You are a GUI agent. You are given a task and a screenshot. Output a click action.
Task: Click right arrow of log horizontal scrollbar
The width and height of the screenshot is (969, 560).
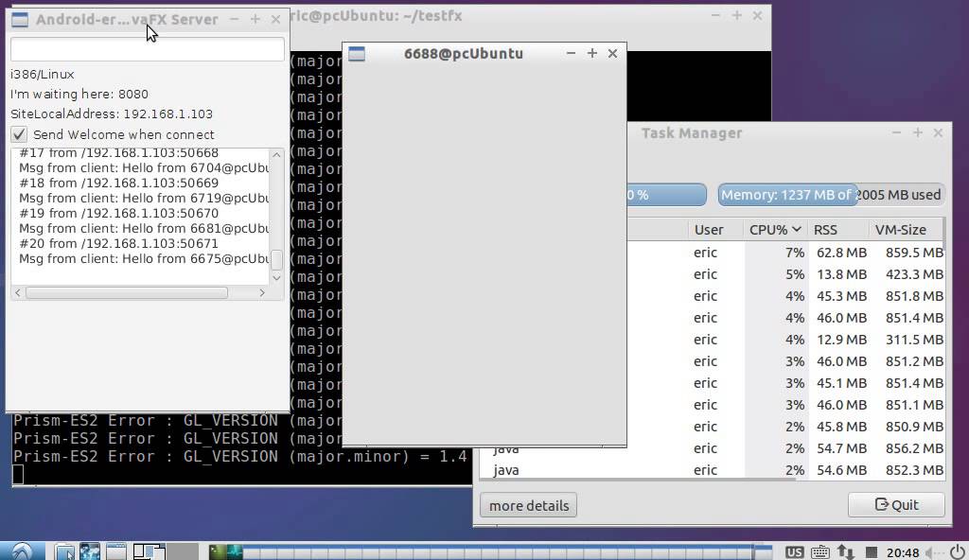point(262,292)
